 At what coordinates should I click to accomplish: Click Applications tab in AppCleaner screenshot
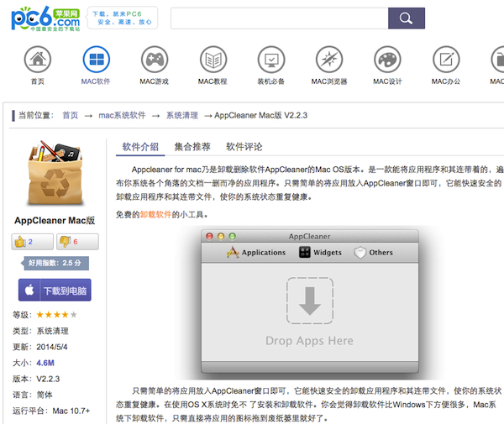256,253
